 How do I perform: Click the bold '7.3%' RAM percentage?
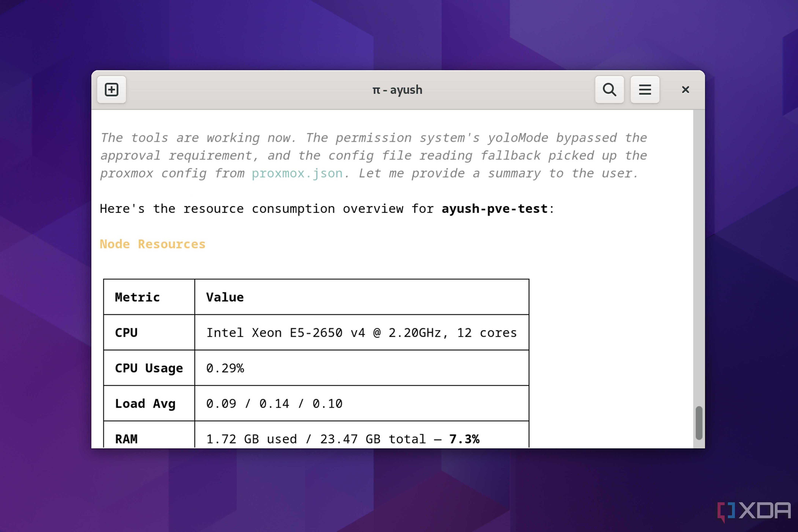[464, 439]
